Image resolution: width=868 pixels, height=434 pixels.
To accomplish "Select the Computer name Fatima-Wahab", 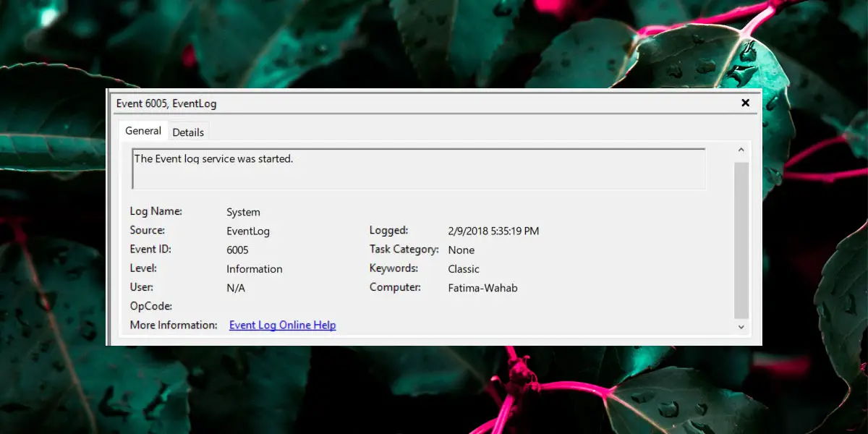I will (x=483, y=287).
